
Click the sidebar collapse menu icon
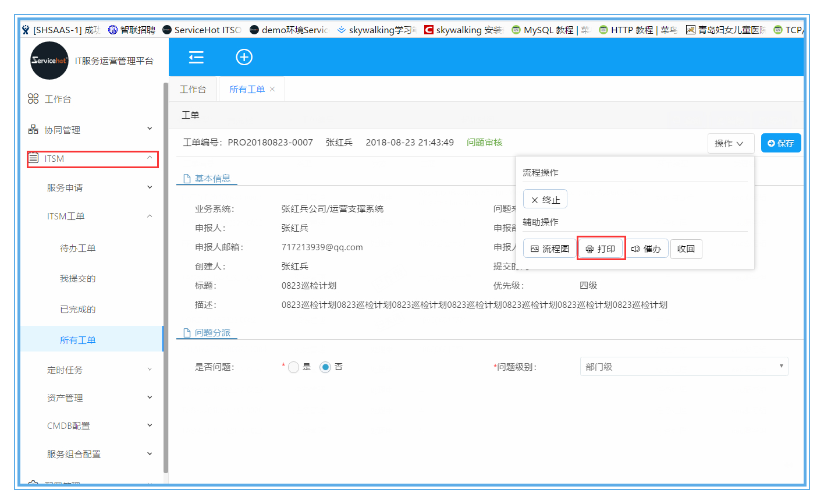point(196,57)
